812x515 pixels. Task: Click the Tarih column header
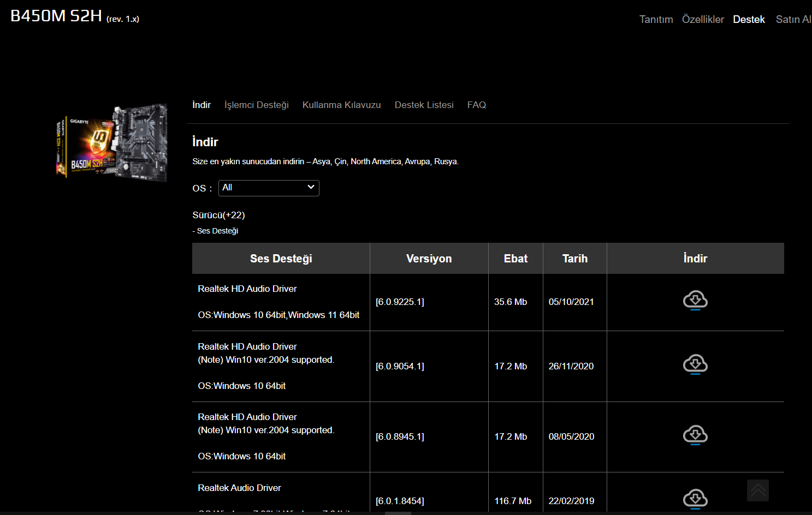pyautogui.click(x=575, y=259)
